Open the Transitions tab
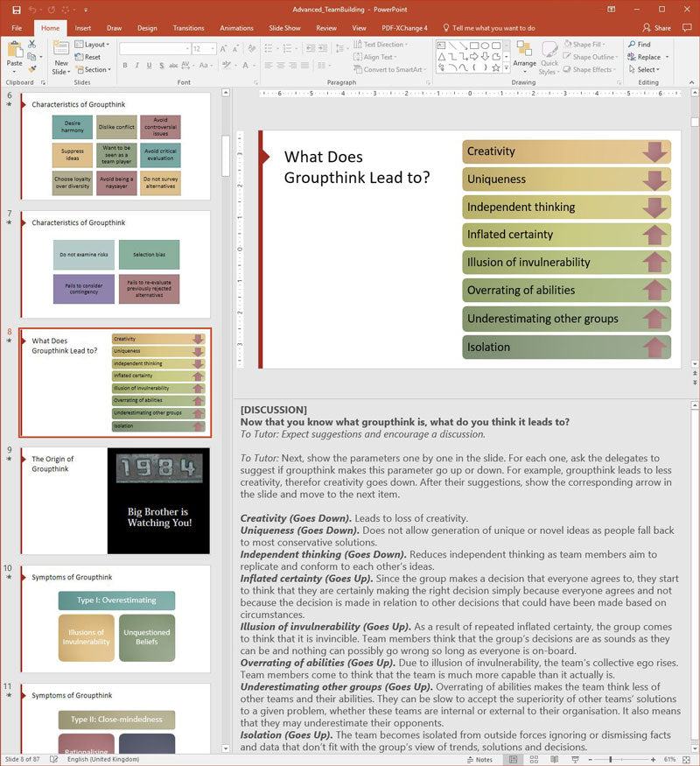This screenshot has height=766, width=700. (x=188, y=28)
